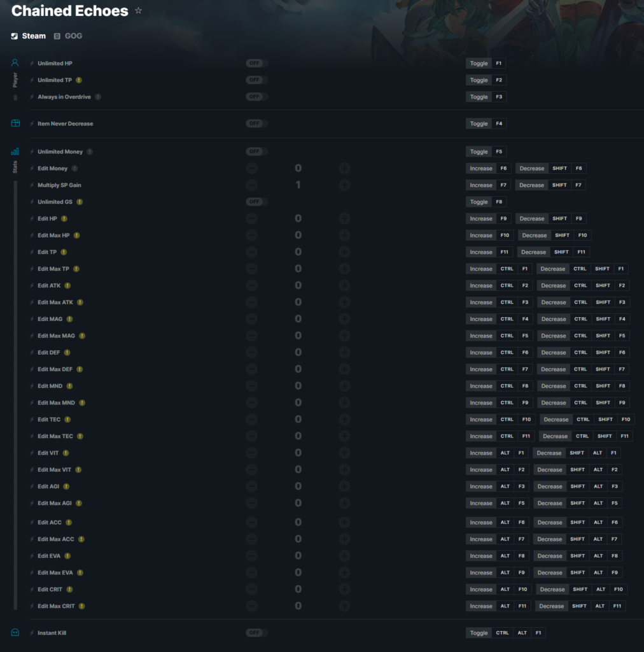
Task: Enable Instant Kill switch
Action: pyautogui.click(x=256, y=632)
